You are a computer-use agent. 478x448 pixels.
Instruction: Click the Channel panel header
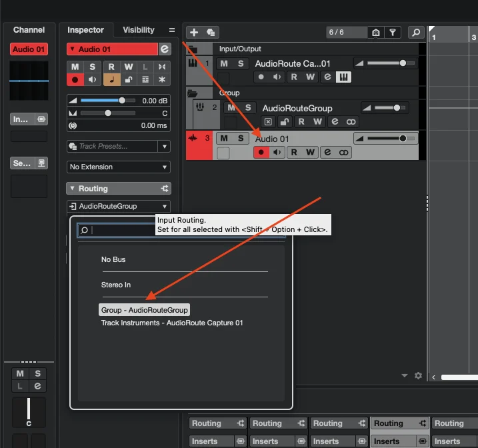[29, 30]
